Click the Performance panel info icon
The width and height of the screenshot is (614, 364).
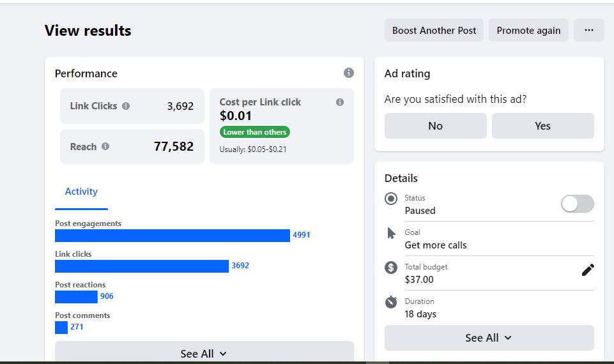348,73
